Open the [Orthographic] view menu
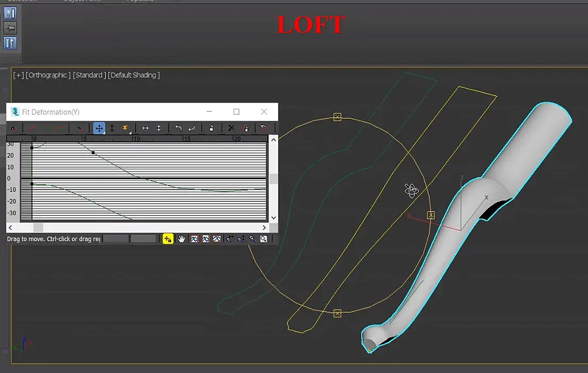The image size is (588, 373). [48, 75]
